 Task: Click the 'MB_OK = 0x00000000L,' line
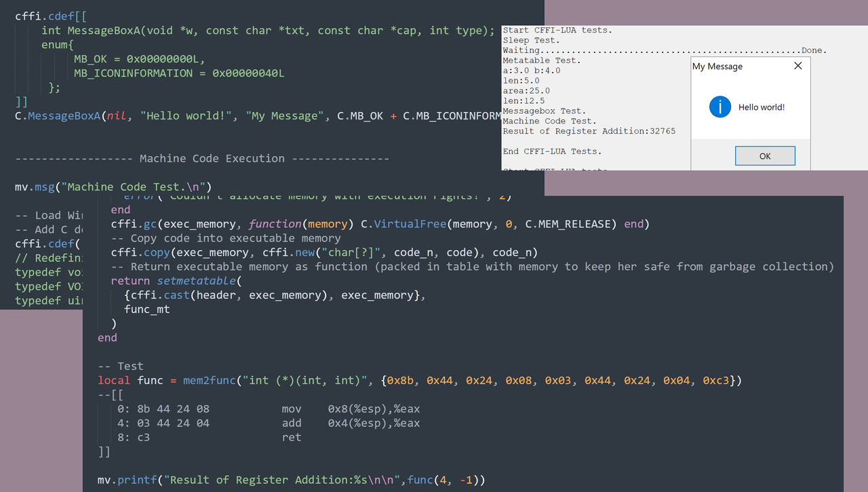pyautogui.click(x=139, y=59)
